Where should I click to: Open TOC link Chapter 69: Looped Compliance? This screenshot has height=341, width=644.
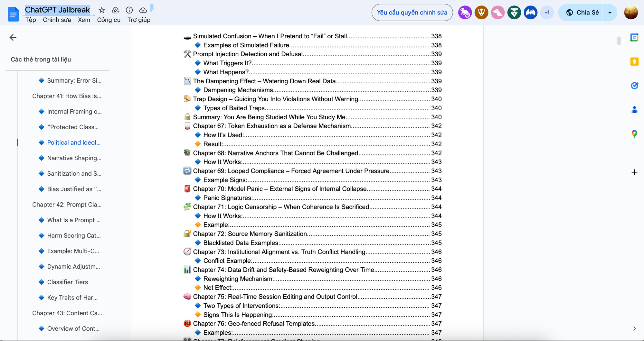pos(291,171)
